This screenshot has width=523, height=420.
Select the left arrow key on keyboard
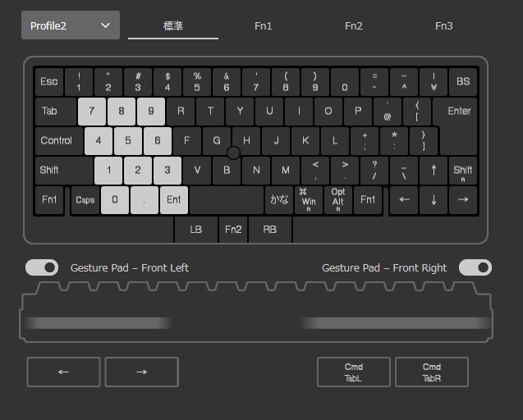(x=404, y=199)
